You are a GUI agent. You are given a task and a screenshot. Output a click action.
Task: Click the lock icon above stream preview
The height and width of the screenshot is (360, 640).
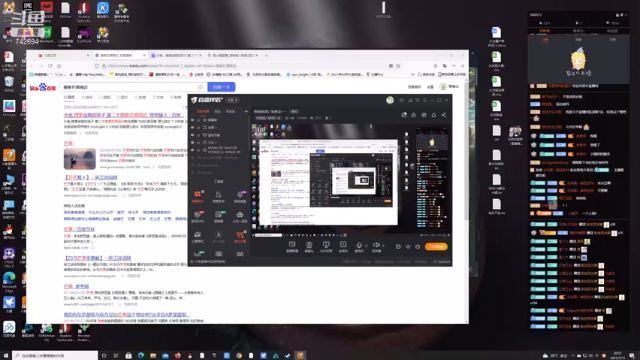413,115
